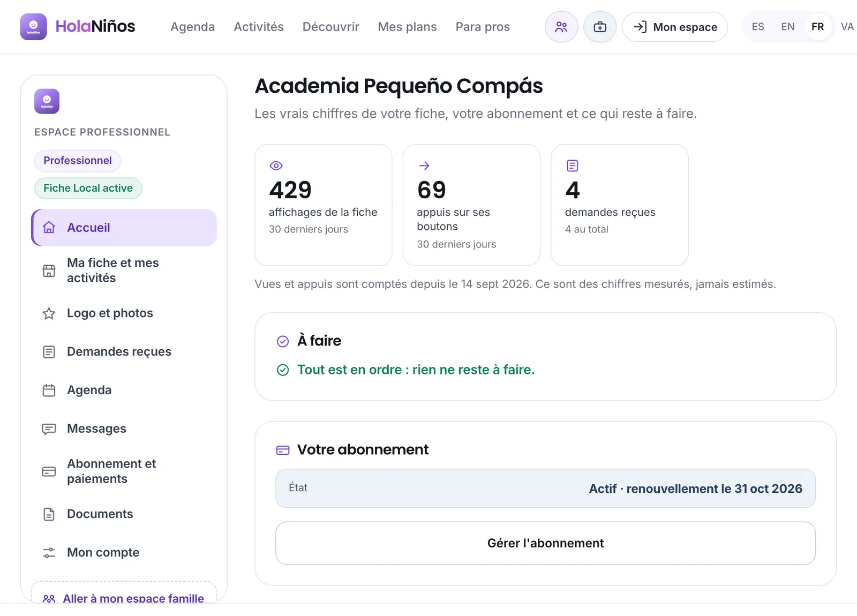Open the family space people icon button

tap(561, 27)
